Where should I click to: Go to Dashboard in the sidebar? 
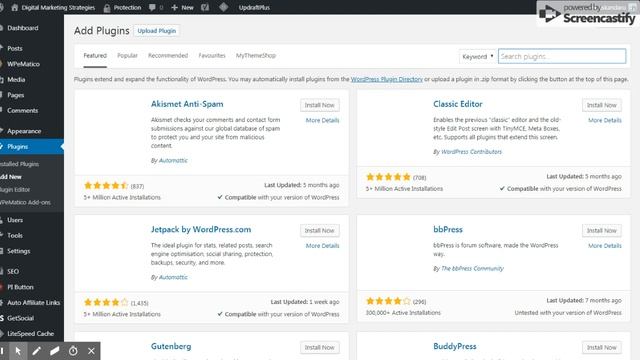23,28
